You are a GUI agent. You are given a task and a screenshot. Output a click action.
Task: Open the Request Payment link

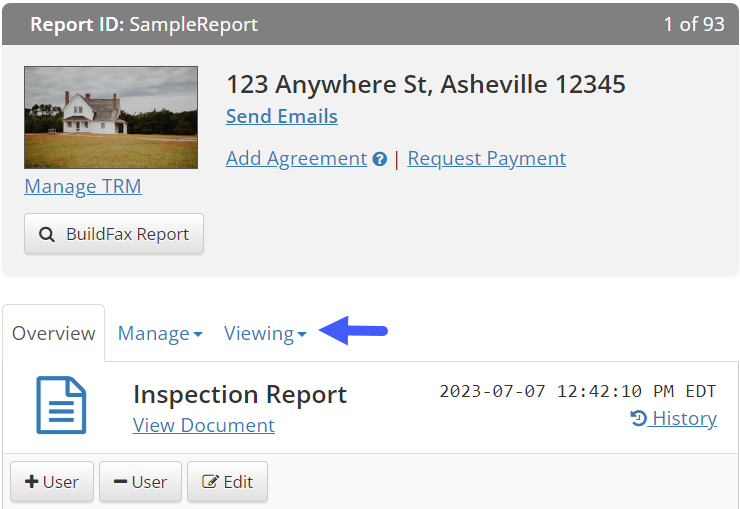tap(487, 159)
